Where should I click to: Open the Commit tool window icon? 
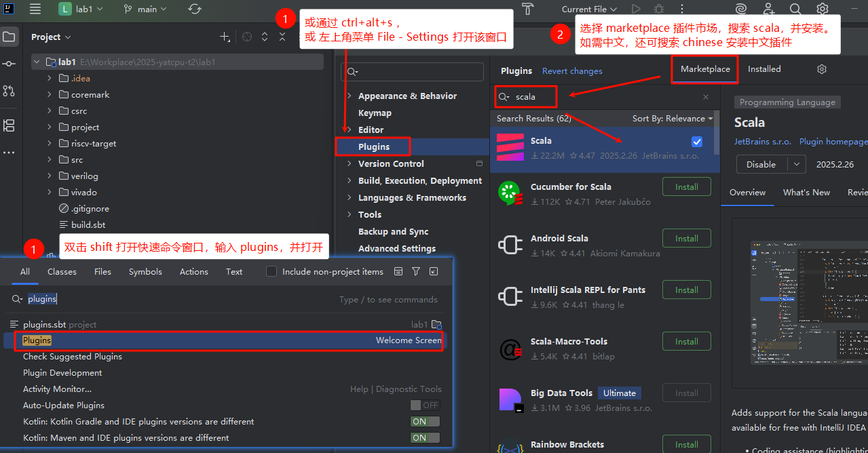click(9, 64)
